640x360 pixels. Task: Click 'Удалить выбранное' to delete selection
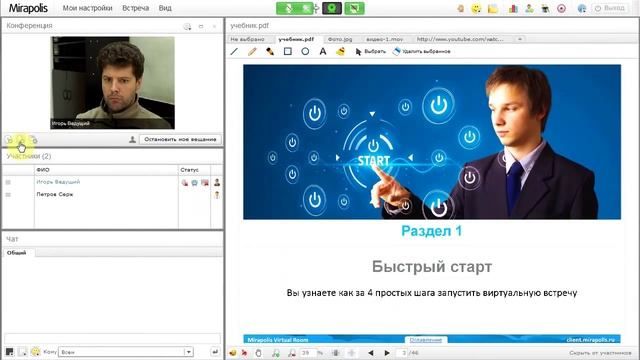pyautogui.click(x=422, y=51)
